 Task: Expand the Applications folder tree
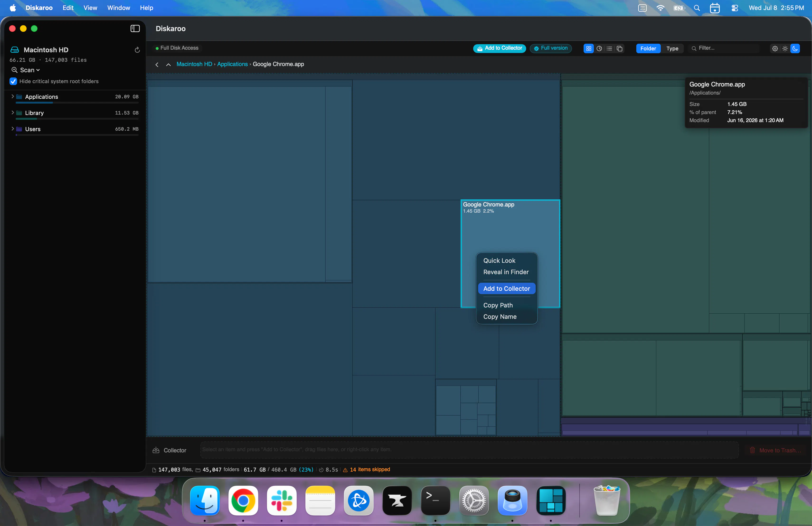pyautogui.click(x=13, y=97)
